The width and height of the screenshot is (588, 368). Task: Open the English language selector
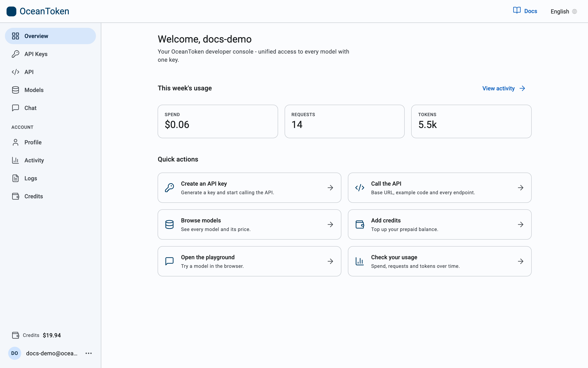564,11
